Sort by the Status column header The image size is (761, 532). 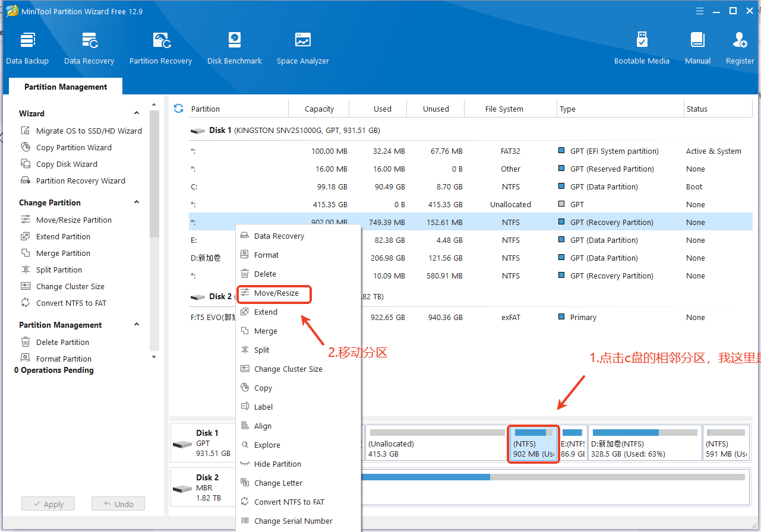[x=718, y=109]
